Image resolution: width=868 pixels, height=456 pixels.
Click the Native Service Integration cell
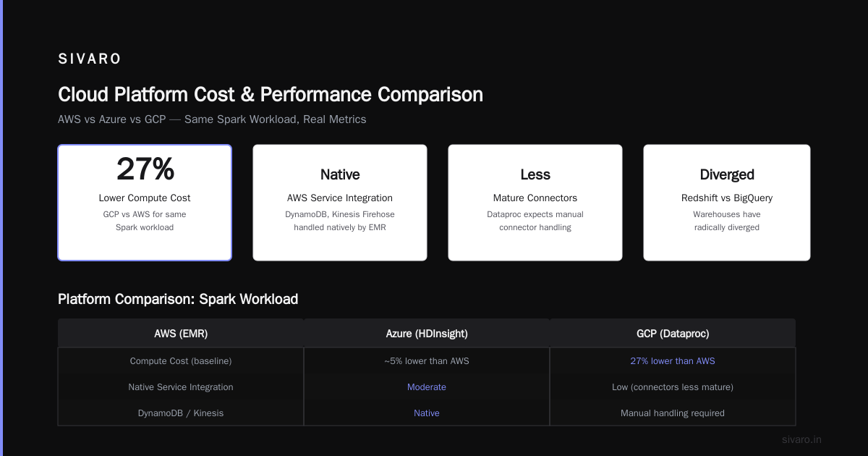[181, 387]
